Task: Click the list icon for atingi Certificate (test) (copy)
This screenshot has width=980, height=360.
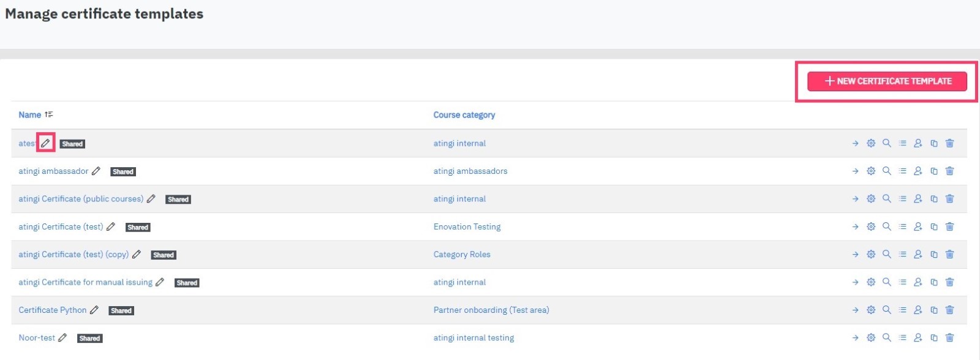Action: pyautogui.click(x=902, y=254)
